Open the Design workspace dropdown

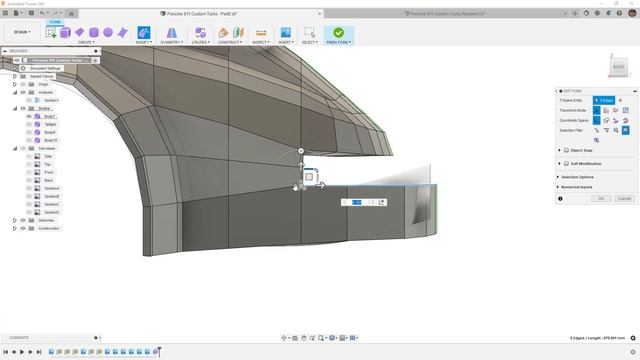pos(22,32)
